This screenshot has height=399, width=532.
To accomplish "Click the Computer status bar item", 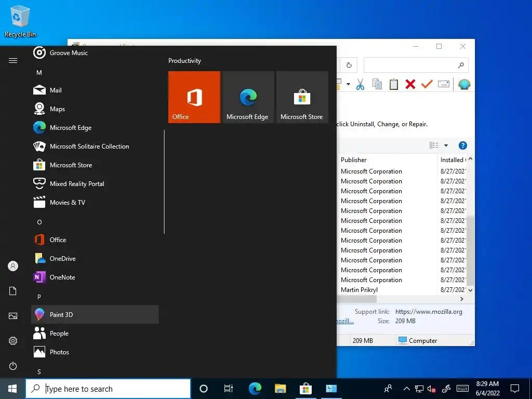I will point(418,340).
